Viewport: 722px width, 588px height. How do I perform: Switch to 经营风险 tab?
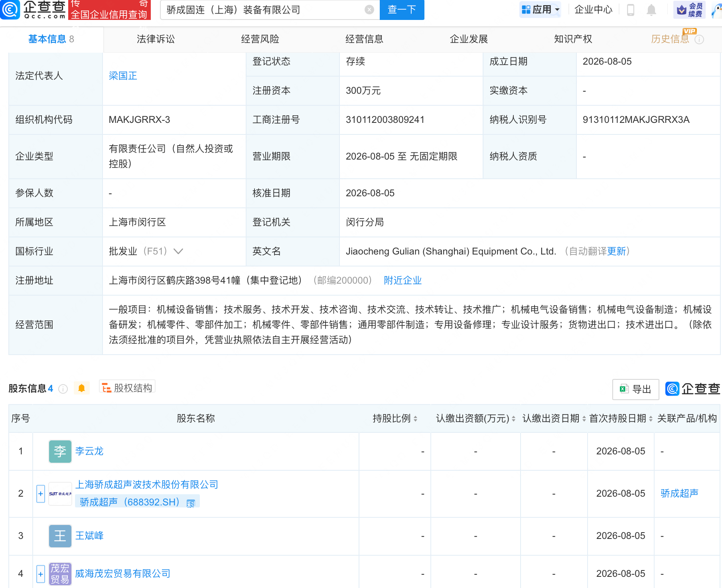click(260, 39)
